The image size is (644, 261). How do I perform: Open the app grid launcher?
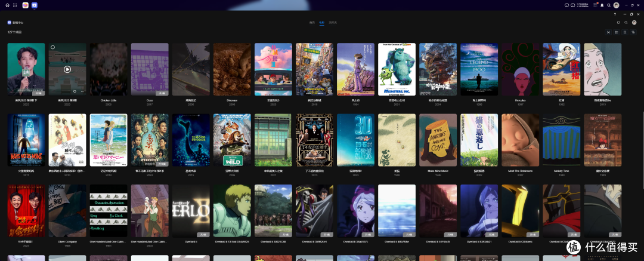click(x=15, y=5)
